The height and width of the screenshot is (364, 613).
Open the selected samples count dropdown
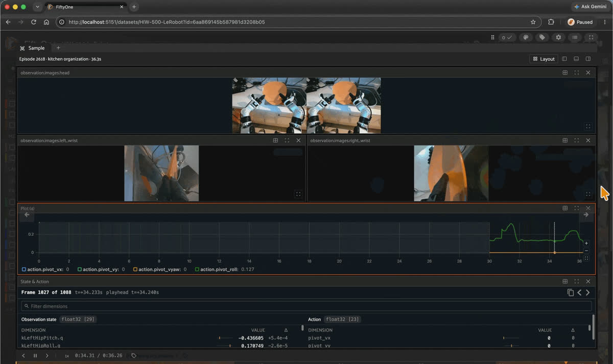(507, 37)
